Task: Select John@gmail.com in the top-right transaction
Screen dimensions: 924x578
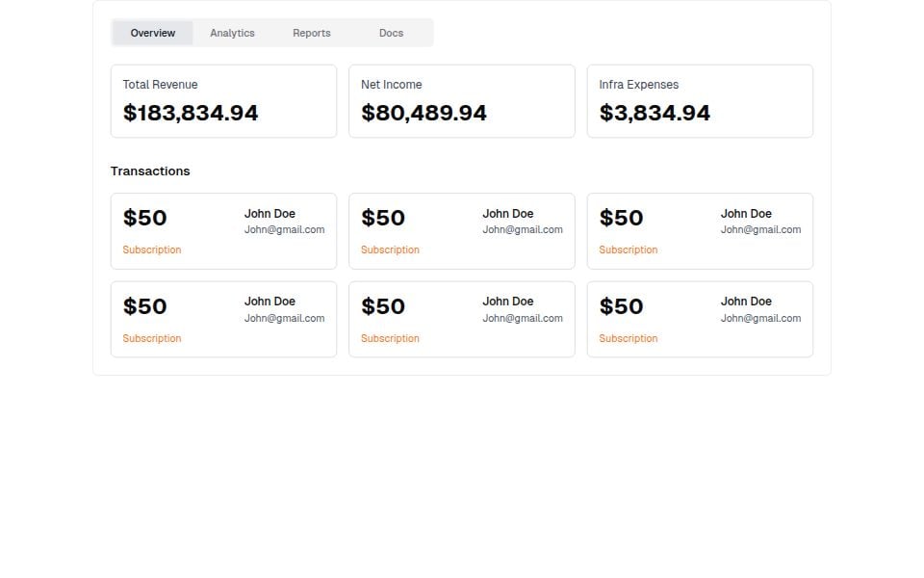Action: click(x=760, y=229)
